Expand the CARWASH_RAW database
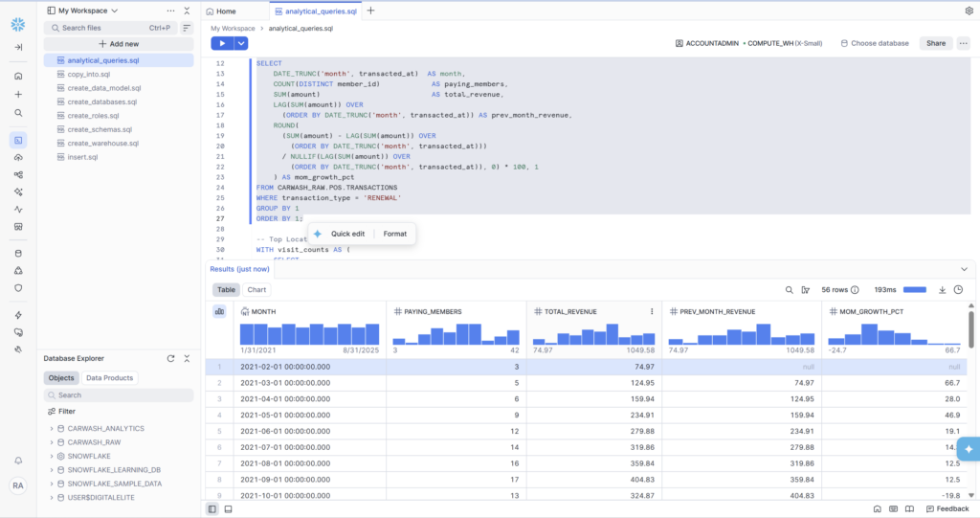Image resolution: width=980 pixels, height=518 pixels. coord(52,442)
